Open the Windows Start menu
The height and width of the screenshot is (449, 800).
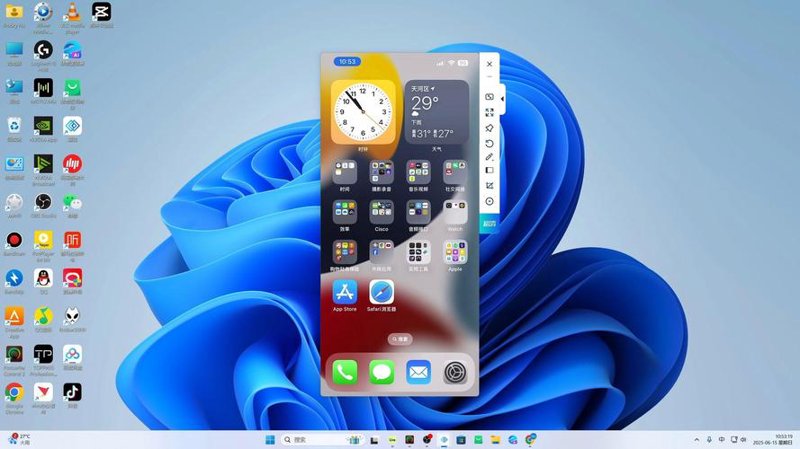tap(270, 439)
